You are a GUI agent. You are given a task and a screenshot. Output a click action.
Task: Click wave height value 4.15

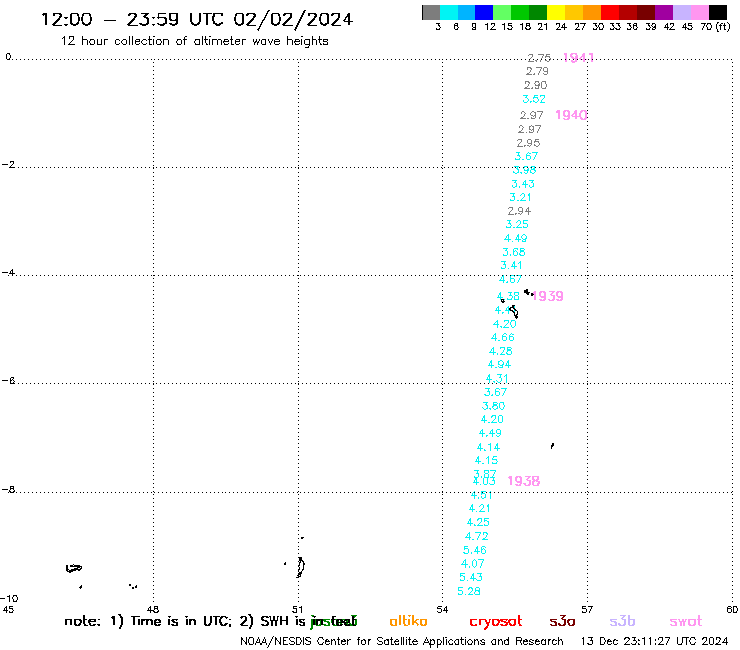pos(487,460)
